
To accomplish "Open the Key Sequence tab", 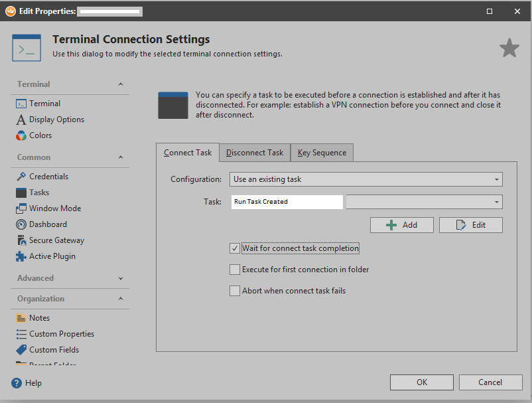I will (x=322, y=153).
